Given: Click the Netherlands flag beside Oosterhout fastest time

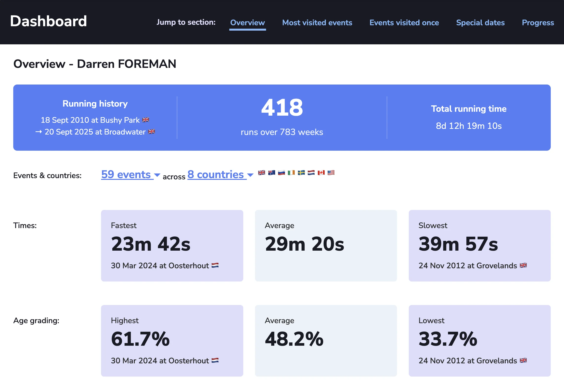Looking at the screenshot, I should click(x=215, y=266).
